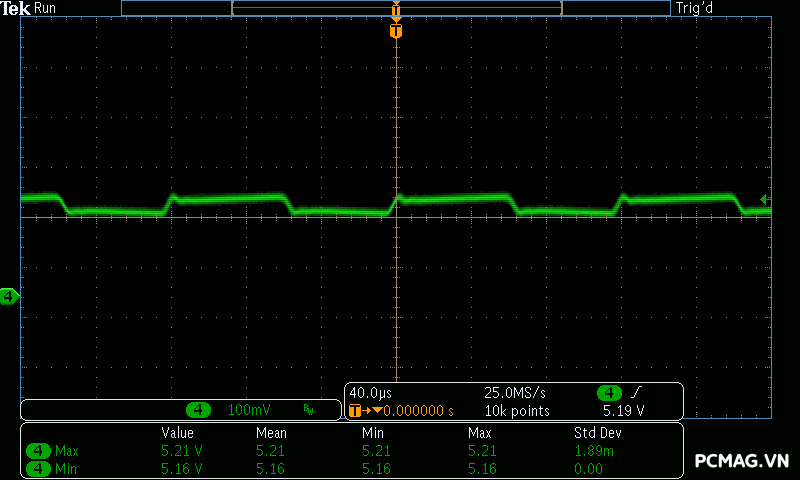
Task: Click the Std Dev column header
Action: (x=598, y=433)
